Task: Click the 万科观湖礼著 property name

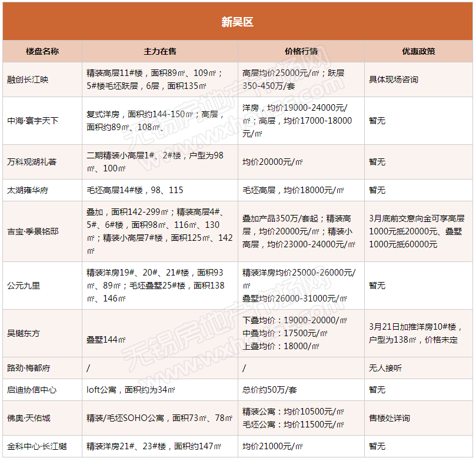Action: click(x=31, y=162)
